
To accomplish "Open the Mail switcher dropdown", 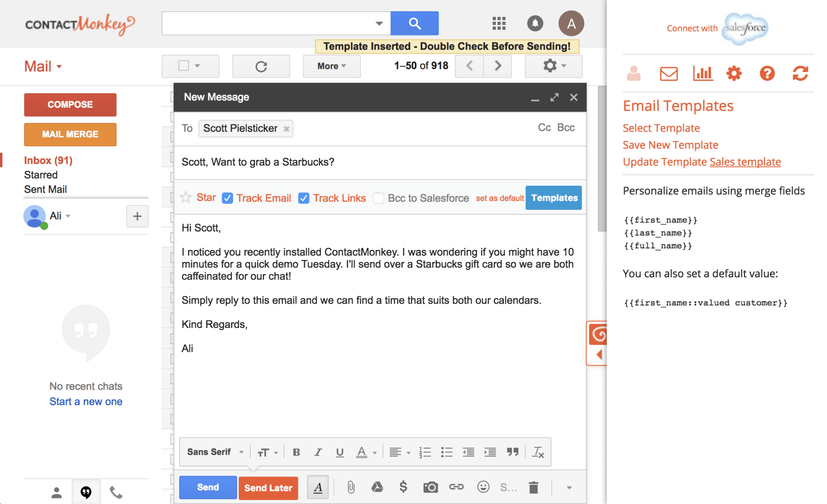I will tap(43, 66).
